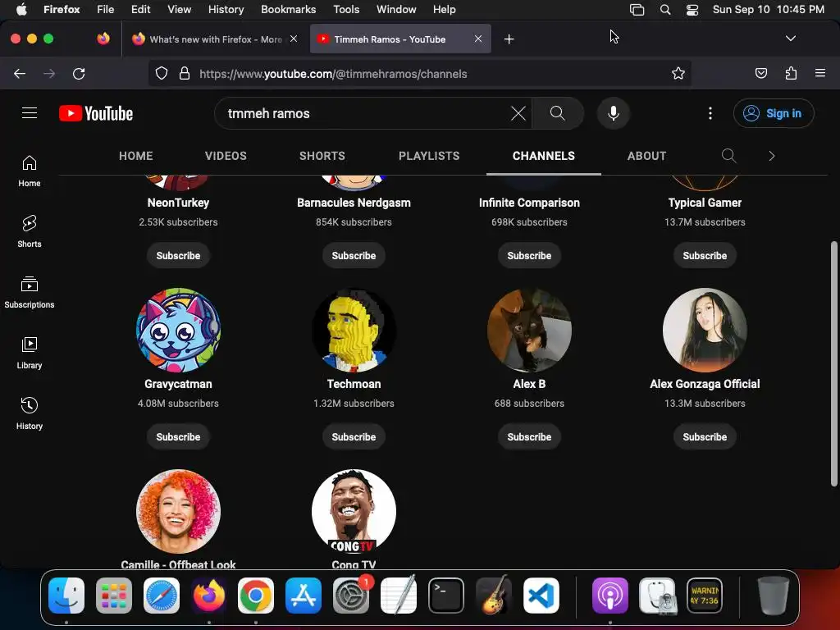List all tabs dropdown arrow
The width and height of the screenshot is (840, 630).
(790, 39)
